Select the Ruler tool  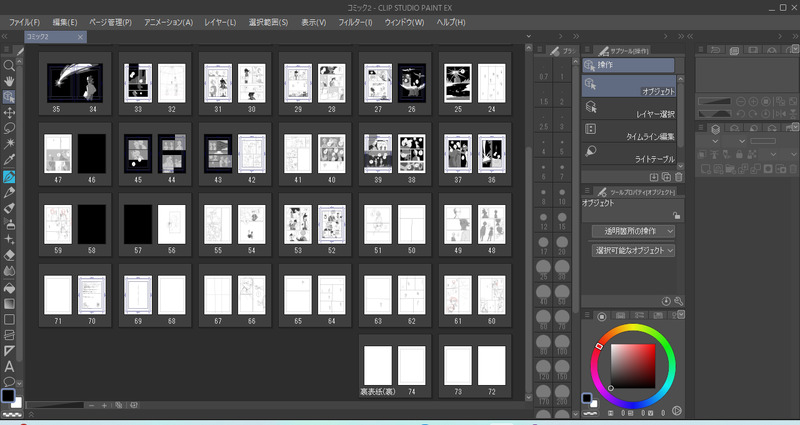(9, 351)
